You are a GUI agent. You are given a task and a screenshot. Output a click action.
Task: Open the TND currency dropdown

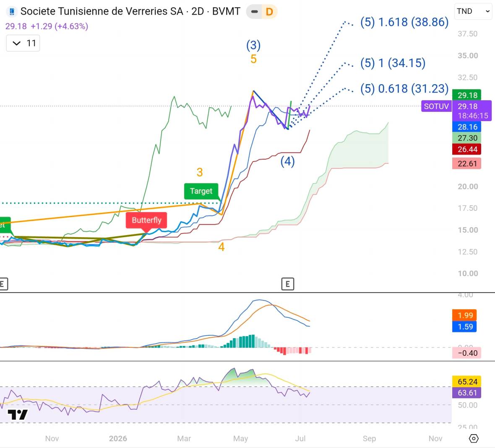tap(473, 11)
